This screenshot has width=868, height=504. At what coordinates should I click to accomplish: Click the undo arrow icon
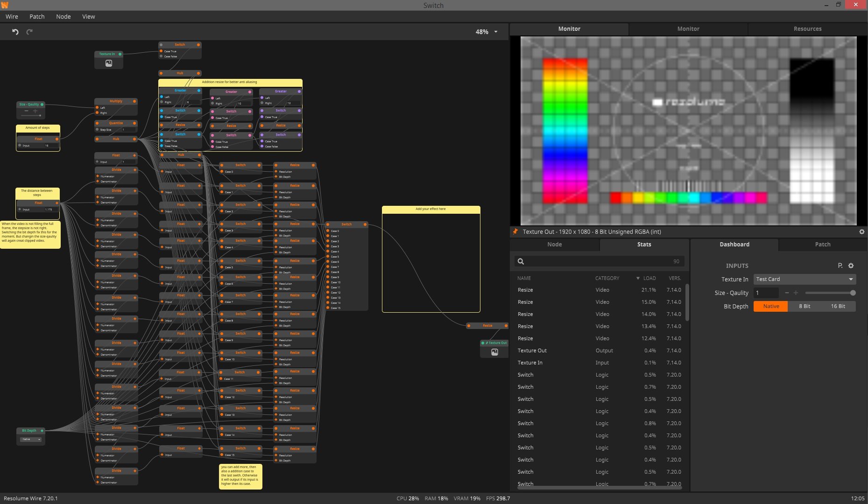click(x=15, y=32)
